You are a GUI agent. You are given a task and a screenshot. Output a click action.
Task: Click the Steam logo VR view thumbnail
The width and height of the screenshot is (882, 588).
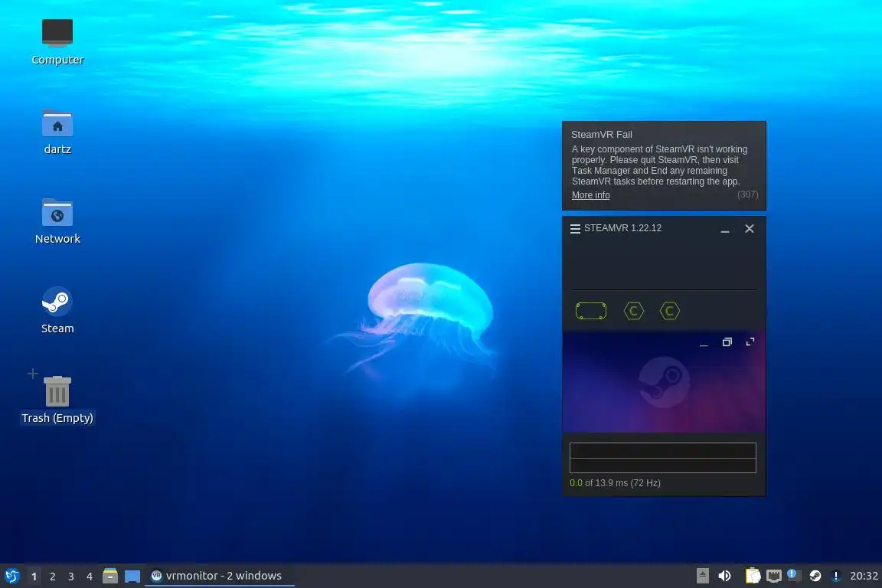click(664, 381)
